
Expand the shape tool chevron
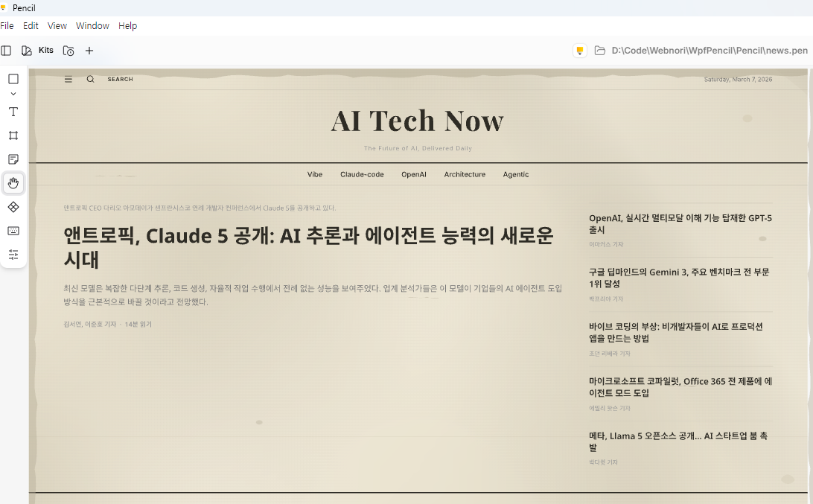[x=13, y=94]
